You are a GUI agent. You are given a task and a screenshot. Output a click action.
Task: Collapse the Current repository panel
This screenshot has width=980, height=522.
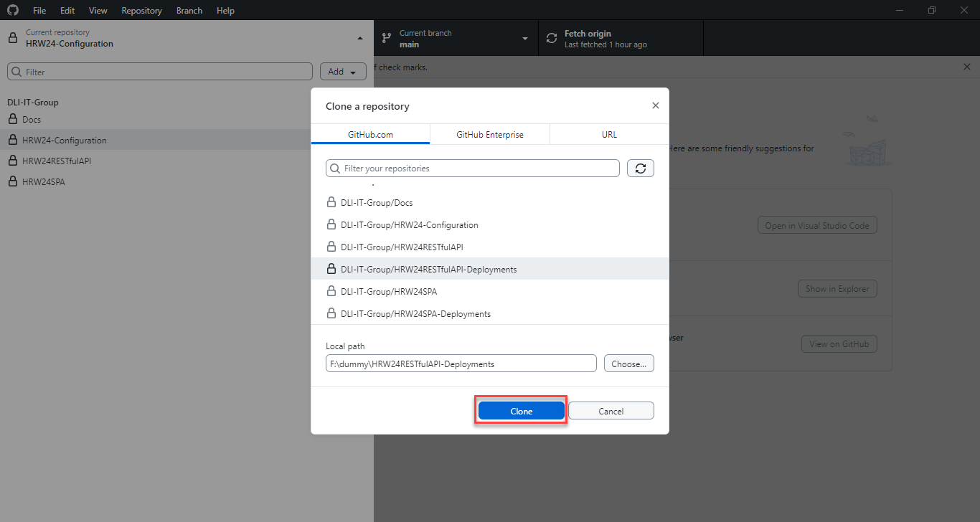[359, 37]
